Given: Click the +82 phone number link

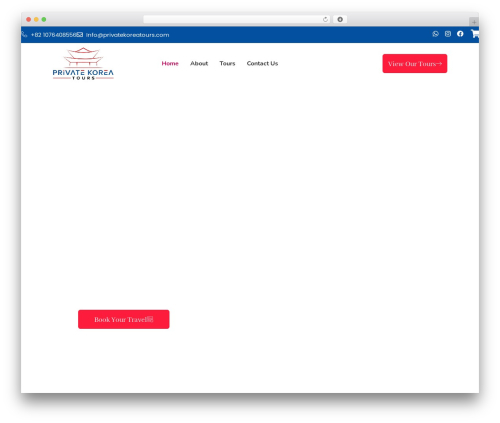Looking at the screenshot, I should [54, 35].
